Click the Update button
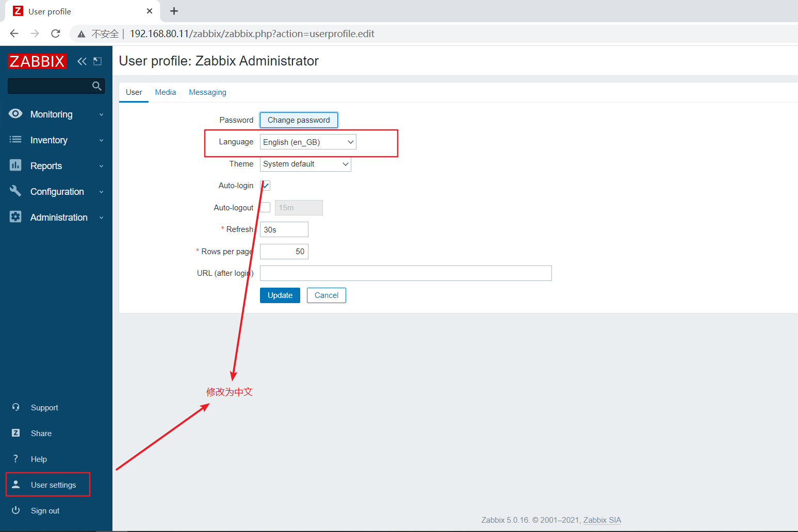 280,295
